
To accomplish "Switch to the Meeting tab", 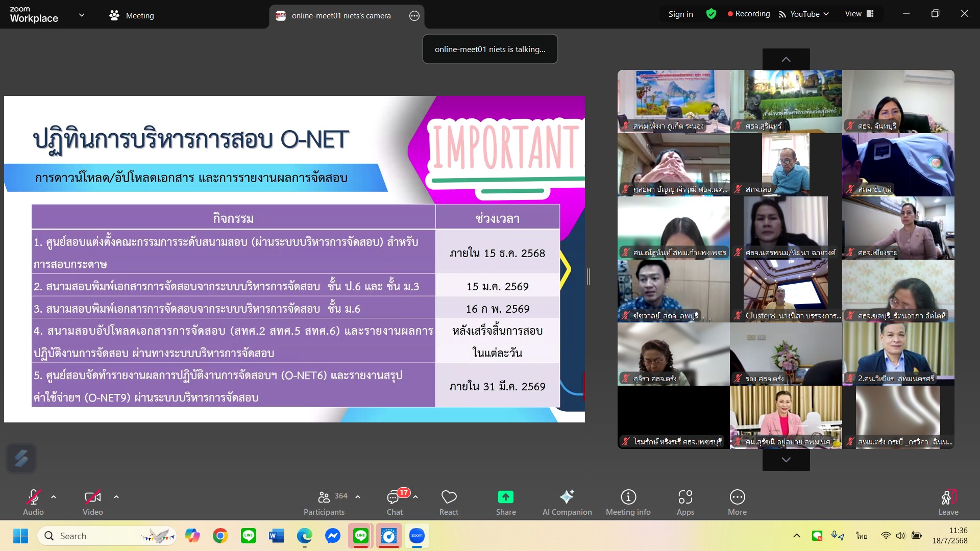I will pyautogui.click(x=132, y=15).
